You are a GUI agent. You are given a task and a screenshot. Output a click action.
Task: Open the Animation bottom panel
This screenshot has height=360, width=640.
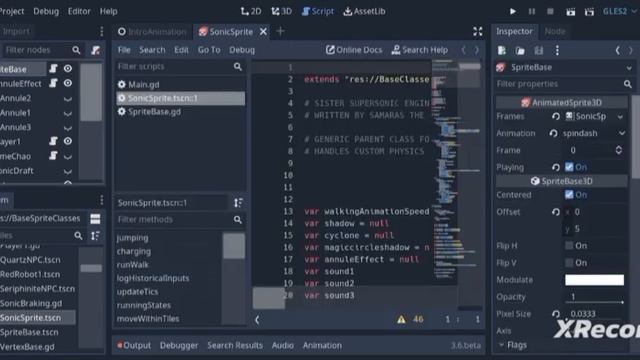click(x=322, y=345)
